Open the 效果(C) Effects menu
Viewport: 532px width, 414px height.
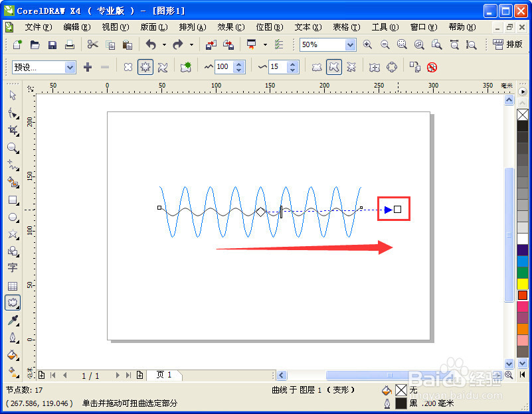(x=231, y=27)
